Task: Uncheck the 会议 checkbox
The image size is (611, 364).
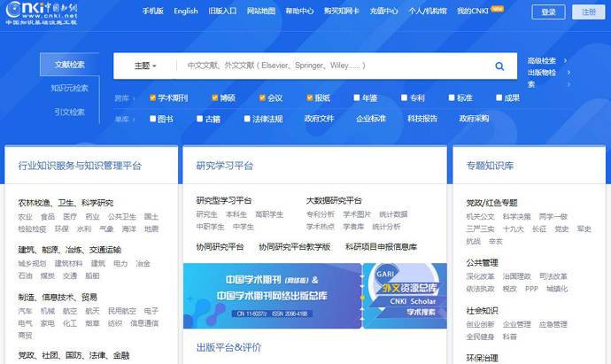Action: 262,97
